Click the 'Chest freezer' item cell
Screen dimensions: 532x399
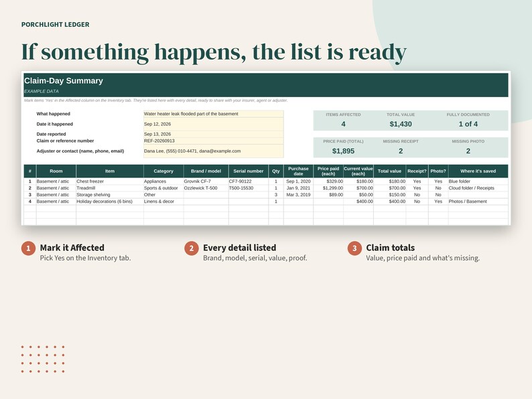click(x=110, y=181)
